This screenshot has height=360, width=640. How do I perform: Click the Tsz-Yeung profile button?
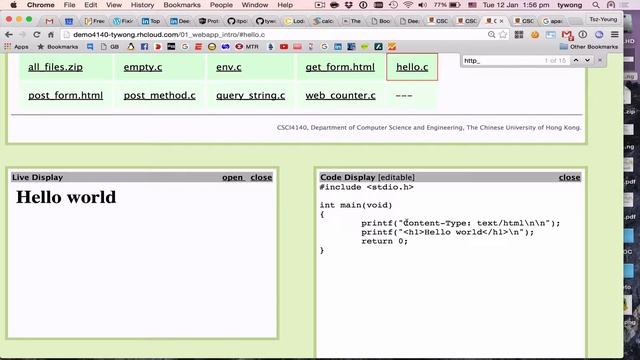click(603, 19)
